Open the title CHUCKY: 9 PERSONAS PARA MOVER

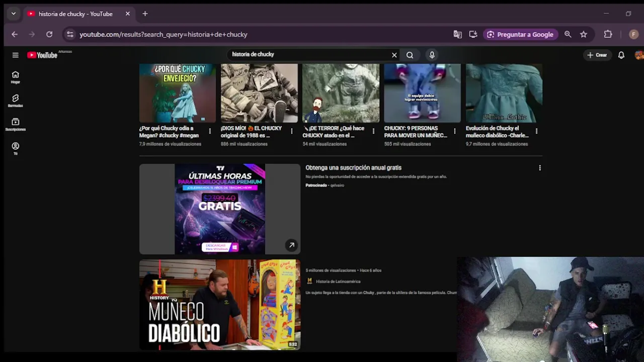[416, 132]
